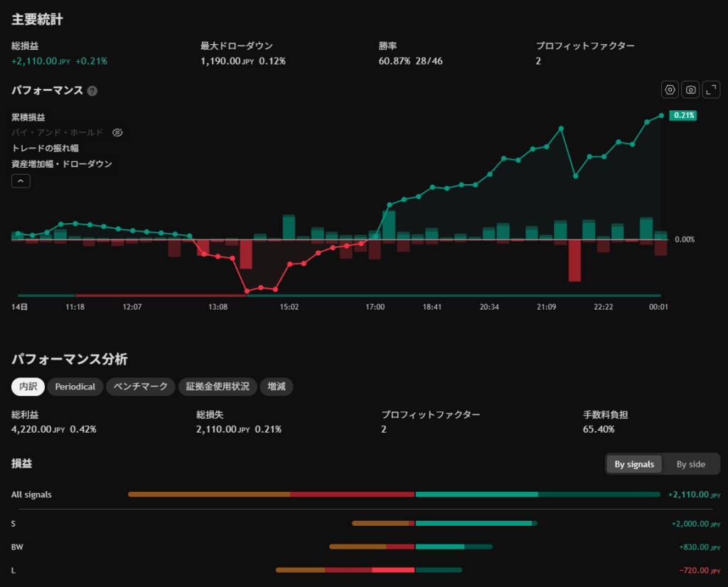This screenshot has height=587, width=728.
Task: Open help icon next to パフォーマンス
Action: pyautogui.click(x=92, y=91)
